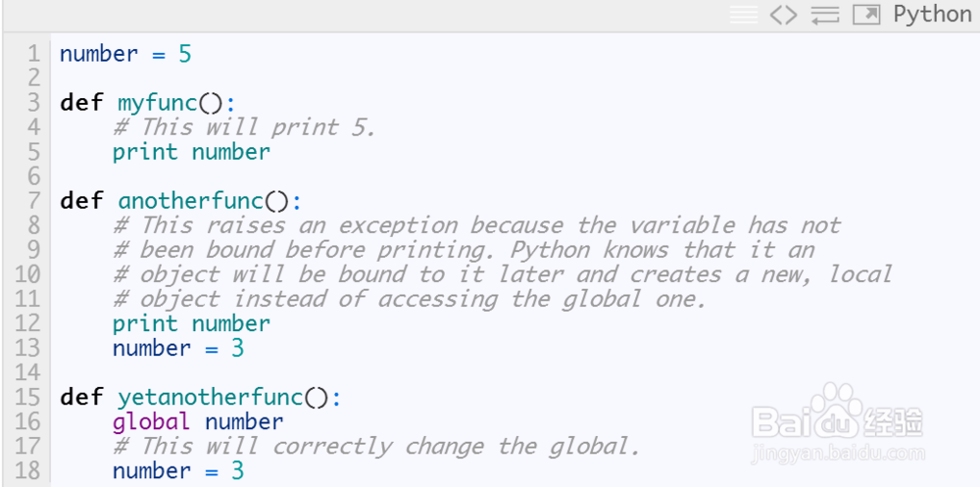This screenshot has width=980, height=487.
Task: Toggle line wrapping with the two-arrows icon
Action: pyautogui.click(x=825, y=15)
